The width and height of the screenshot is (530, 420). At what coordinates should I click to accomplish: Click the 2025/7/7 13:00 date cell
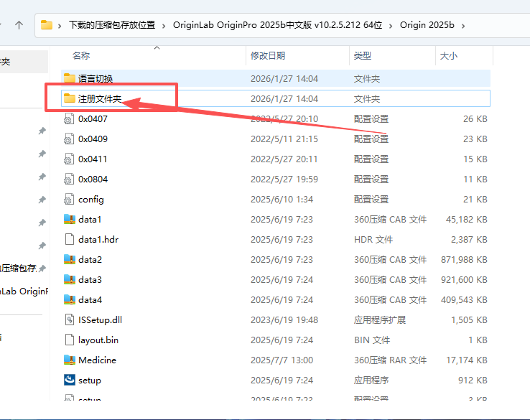coord(282,360)
